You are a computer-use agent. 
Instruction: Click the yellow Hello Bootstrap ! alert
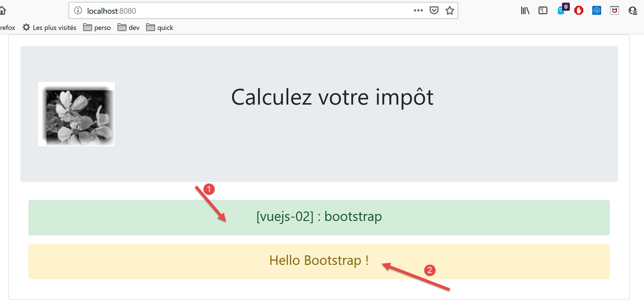[319, 261]
